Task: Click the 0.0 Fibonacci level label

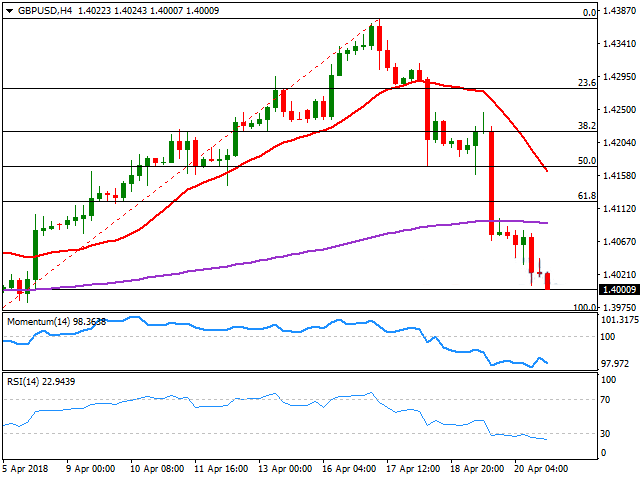Action: 590,13
